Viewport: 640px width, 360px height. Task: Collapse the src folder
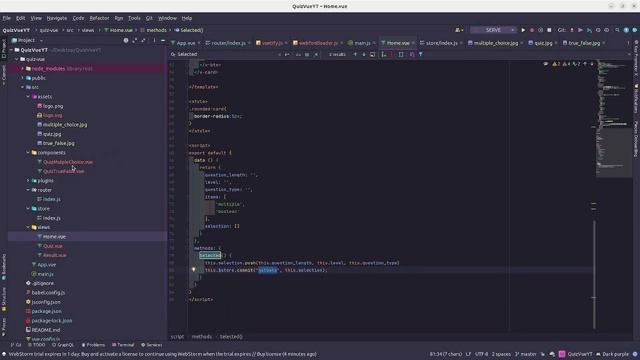[x=22, y=87]
